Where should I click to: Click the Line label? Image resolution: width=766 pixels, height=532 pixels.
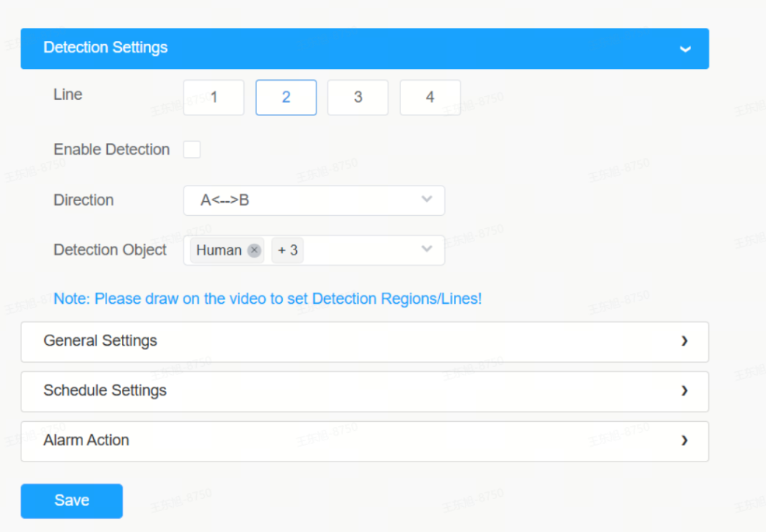click(x=68, y=94)
